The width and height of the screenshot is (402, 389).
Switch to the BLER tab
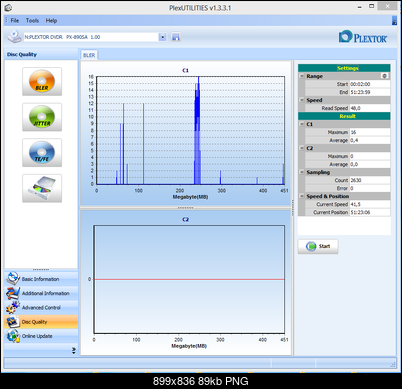89,55
